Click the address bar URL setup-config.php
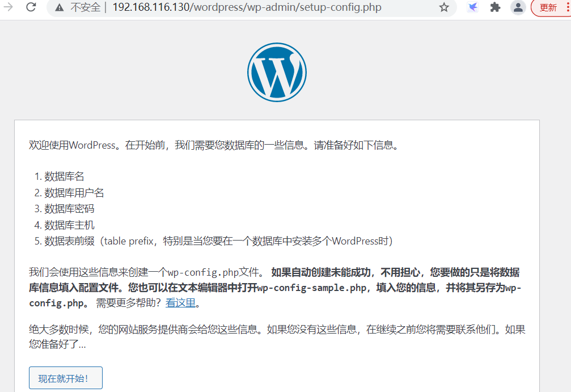 point(247,7)
